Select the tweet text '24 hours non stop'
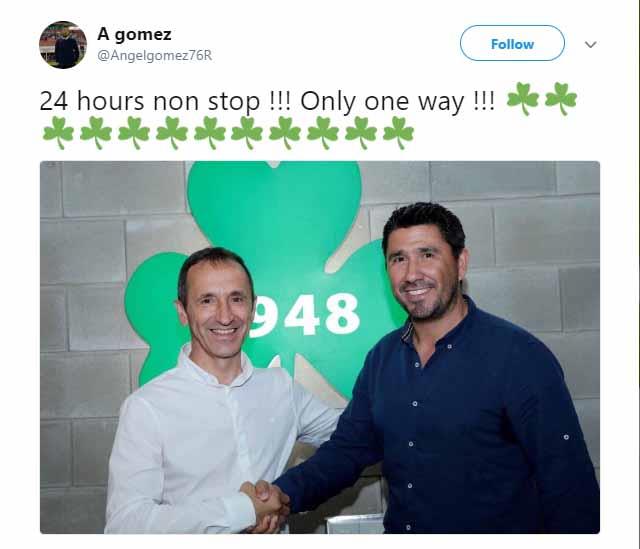The image size is (640, 549). pyautogui.click(x=150, y=101)
